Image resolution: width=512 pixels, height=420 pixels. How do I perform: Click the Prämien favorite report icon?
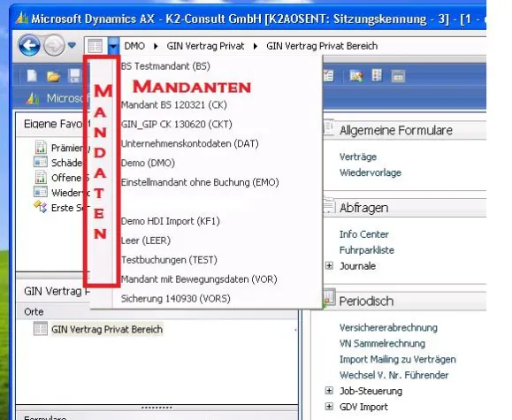point(41,147)
